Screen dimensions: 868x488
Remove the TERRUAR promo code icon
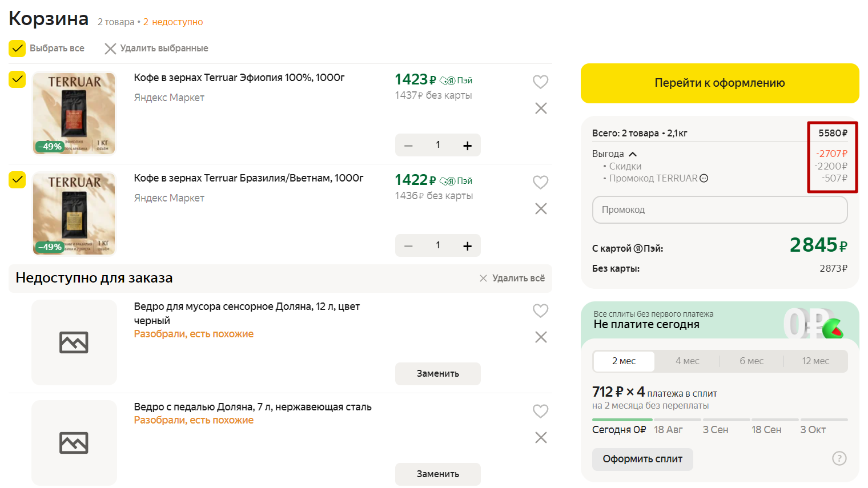[704, 178]
